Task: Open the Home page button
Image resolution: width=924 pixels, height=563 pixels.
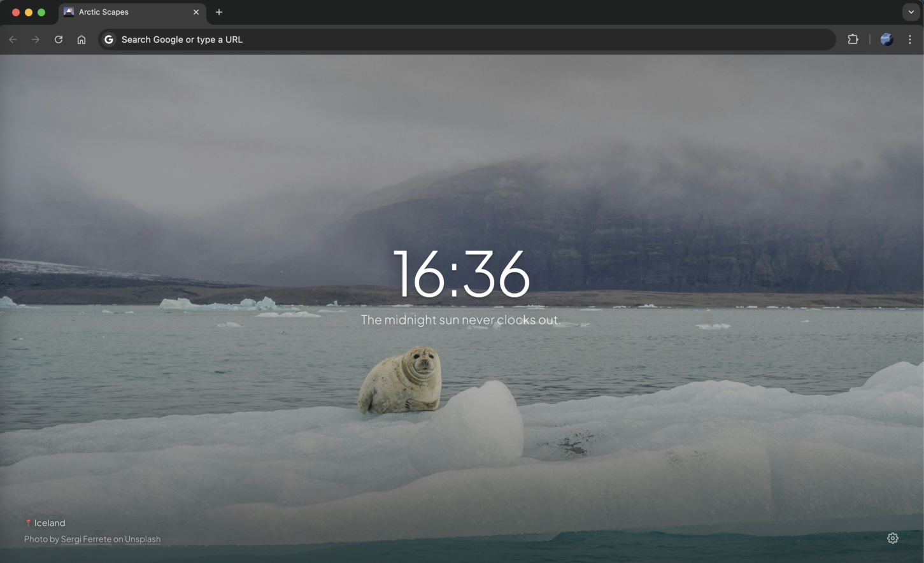Action: coord(82,39)
